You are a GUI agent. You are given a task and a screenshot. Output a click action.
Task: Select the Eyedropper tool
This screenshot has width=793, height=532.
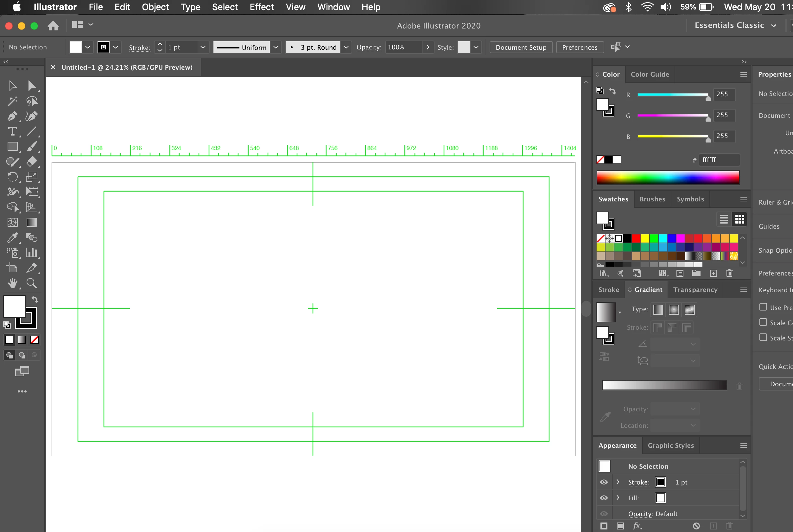pyautogui.click(x=12, y=237)
